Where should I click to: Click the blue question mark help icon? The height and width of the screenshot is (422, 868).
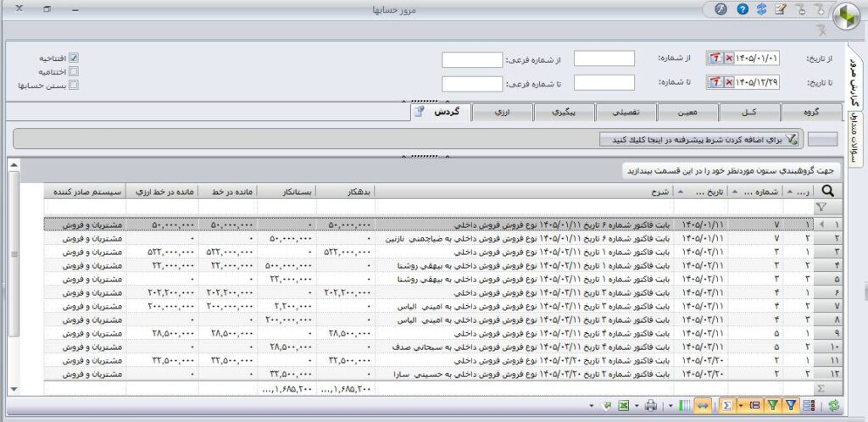click(743, 9)
